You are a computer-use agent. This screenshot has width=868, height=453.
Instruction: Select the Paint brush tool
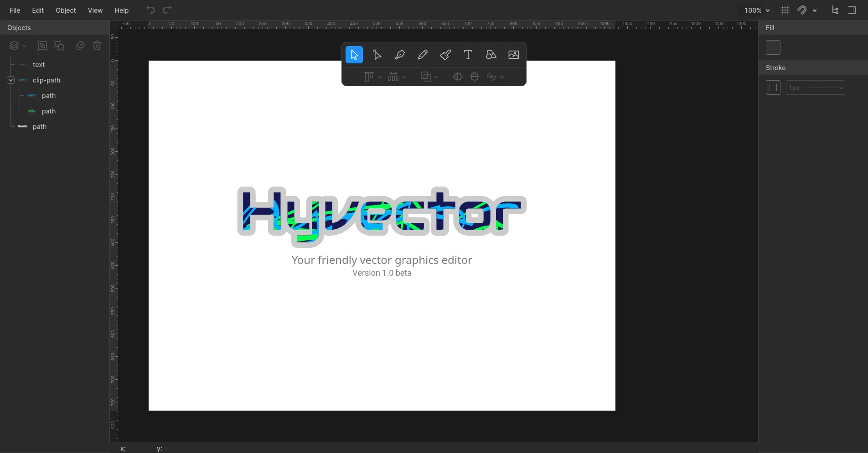(445, 54)
